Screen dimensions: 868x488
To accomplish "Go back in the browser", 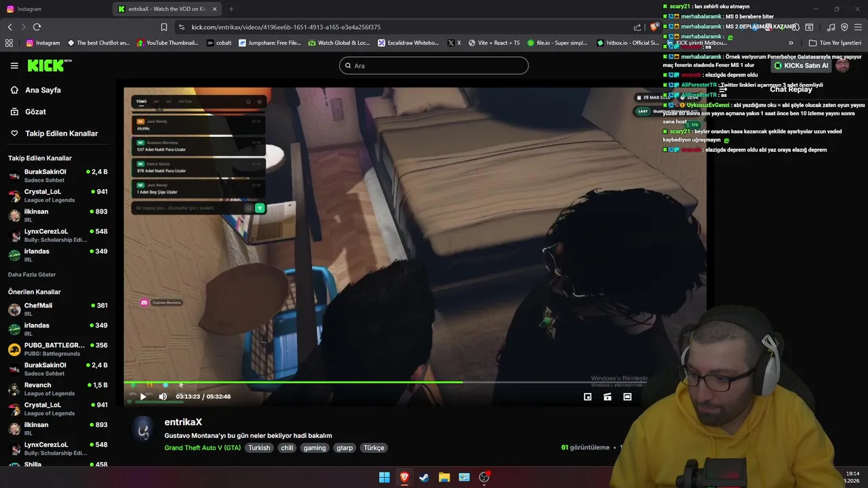I will [9, 27].
